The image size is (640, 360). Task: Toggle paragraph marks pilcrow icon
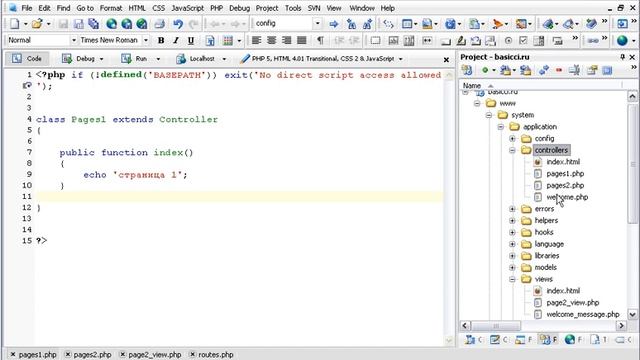coord(320,40)
